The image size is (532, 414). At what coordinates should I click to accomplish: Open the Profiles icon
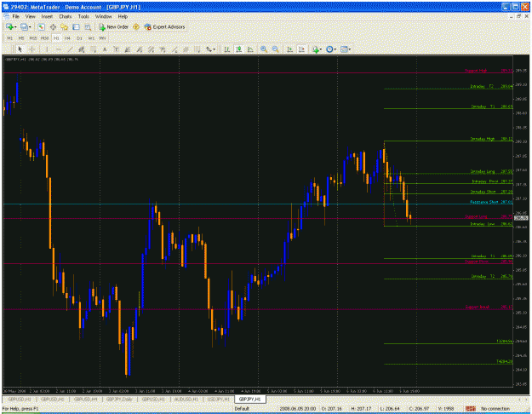24,26
